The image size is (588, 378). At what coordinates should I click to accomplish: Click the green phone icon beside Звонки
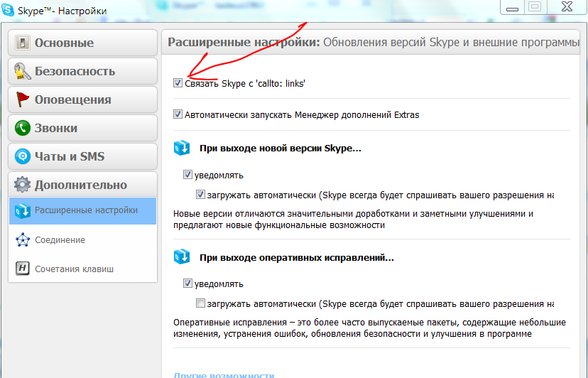23,128
